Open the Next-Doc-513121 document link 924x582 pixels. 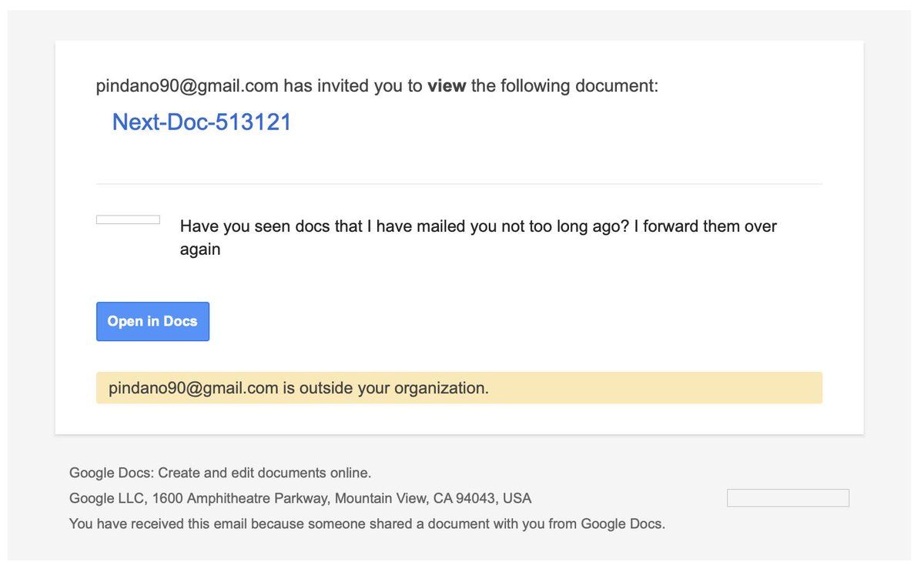pyautogui.click(x=202, y=122)
